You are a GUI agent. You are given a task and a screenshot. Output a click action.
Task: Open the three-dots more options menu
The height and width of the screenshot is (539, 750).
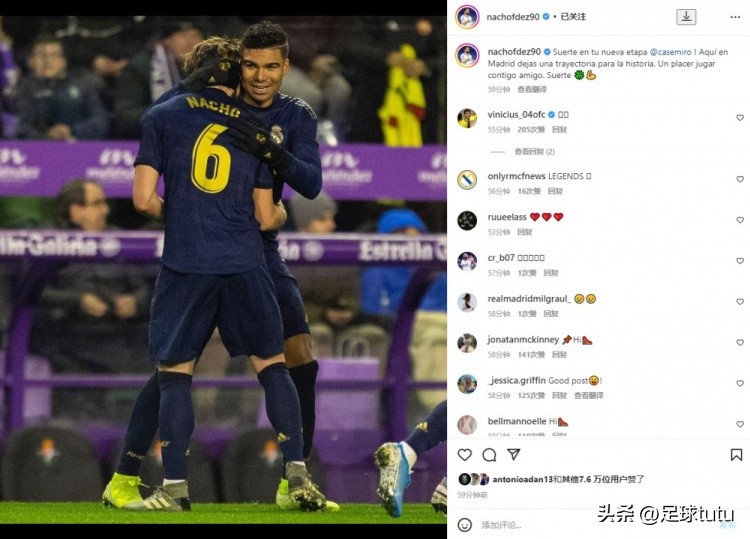(735, 17)
